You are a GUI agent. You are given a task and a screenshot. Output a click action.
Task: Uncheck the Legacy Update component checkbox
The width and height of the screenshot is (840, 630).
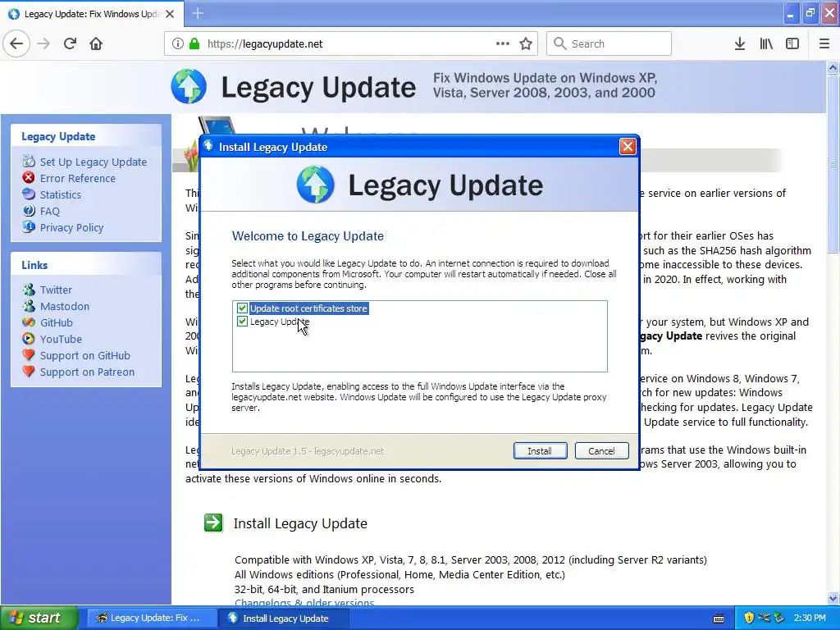click(x=242, y=322)
